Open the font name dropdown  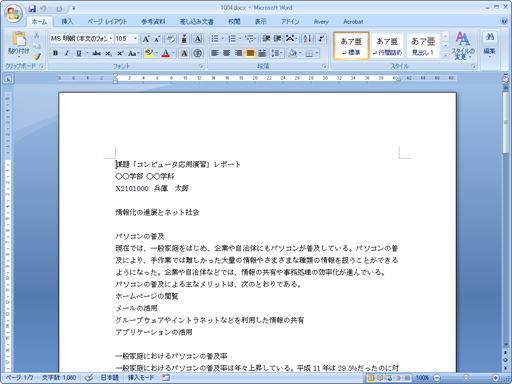[111, 39]
